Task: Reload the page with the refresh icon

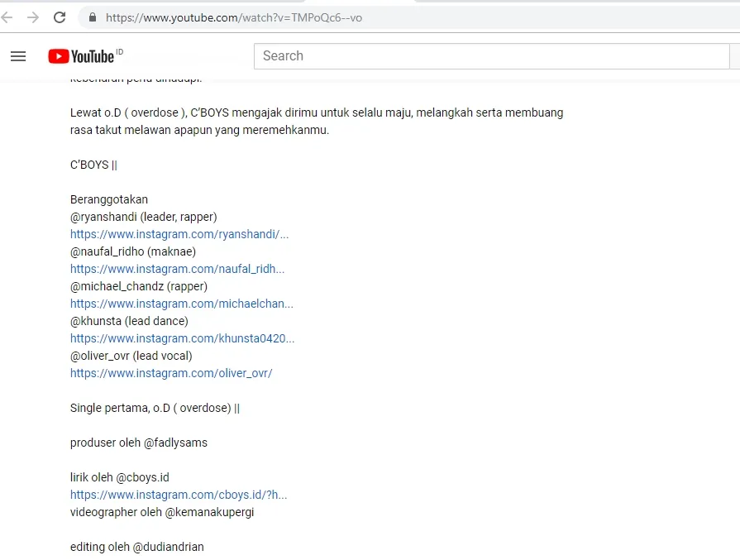Action: pos(60,18)
